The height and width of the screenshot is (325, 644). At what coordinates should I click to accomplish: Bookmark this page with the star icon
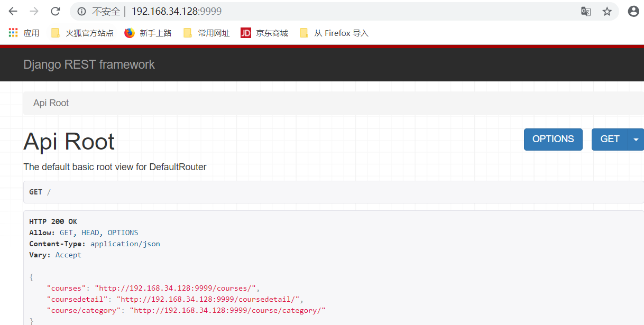click(x=607, y=11)
